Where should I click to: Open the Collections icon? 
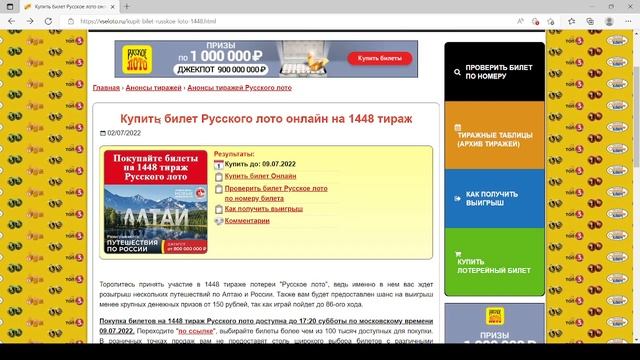[x=590, y=21]
